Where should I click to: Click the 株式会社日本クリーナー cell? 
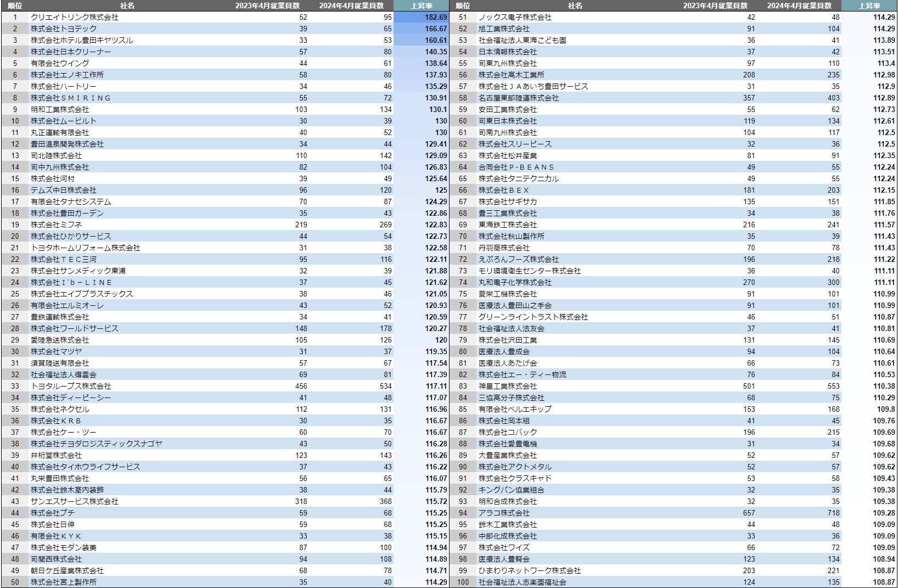pos(71,52)
